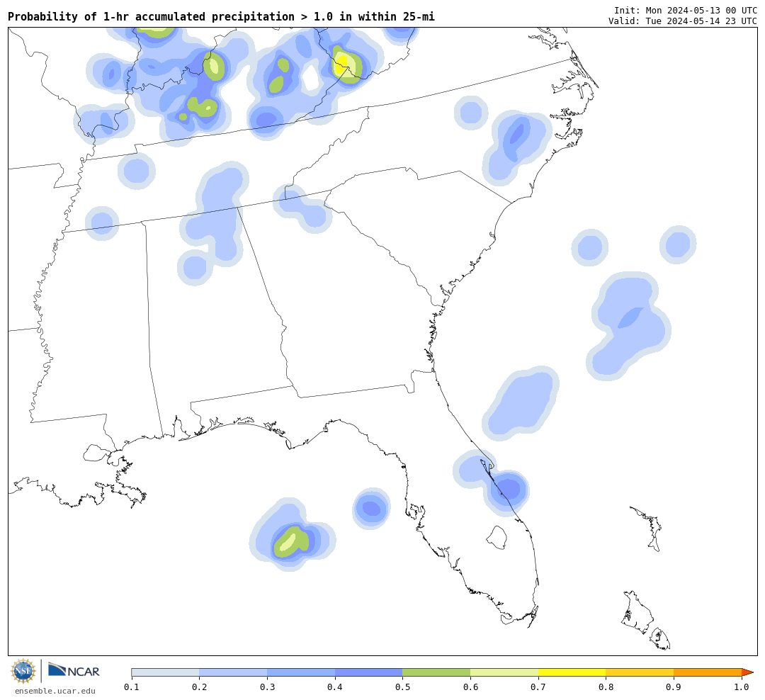Click the red arrow tip of the colorbar
Image resolution: width=765 pixels, height=700 pixels.
(747, 672)
